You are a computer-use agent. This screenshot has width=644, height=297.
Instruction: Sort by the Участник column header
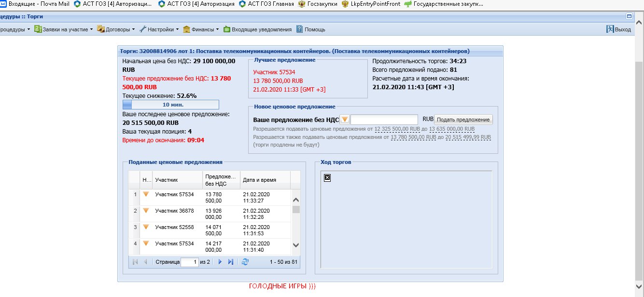[x=178, y=180]
